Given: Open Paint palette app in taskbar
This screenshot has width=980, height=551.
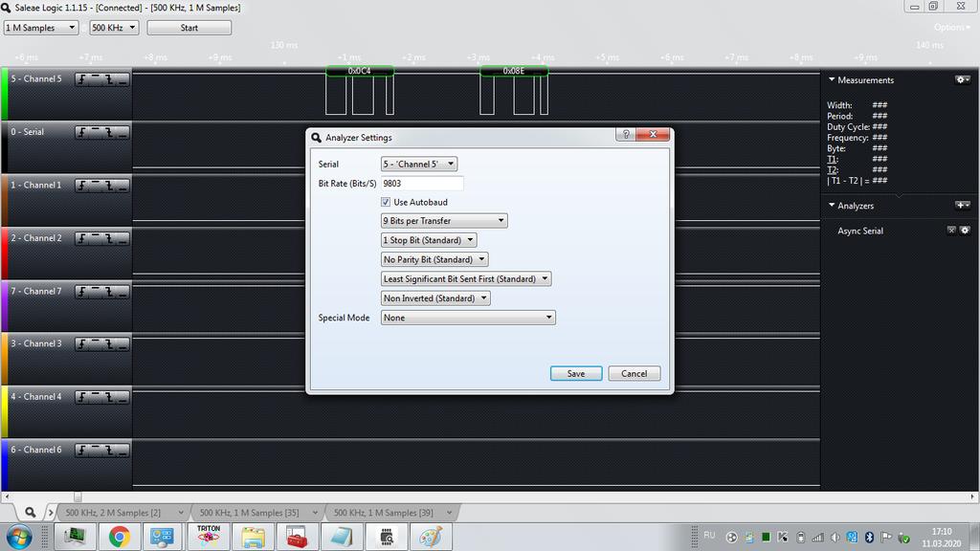Looking at the screenshot, I should pos(431,537).
